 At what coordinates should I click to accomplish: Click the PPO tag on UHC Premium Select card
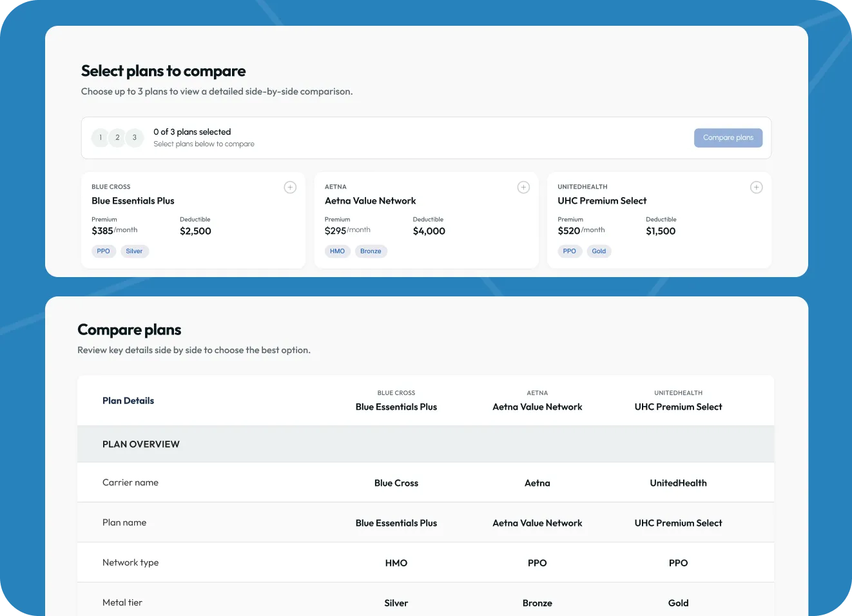tap(570, 251)
